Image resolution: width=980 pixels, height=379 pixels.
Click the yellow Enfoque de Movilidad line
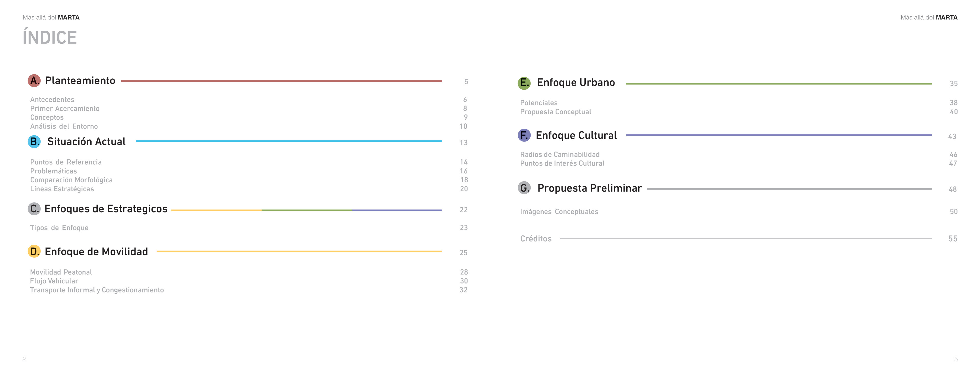[299, 252]
